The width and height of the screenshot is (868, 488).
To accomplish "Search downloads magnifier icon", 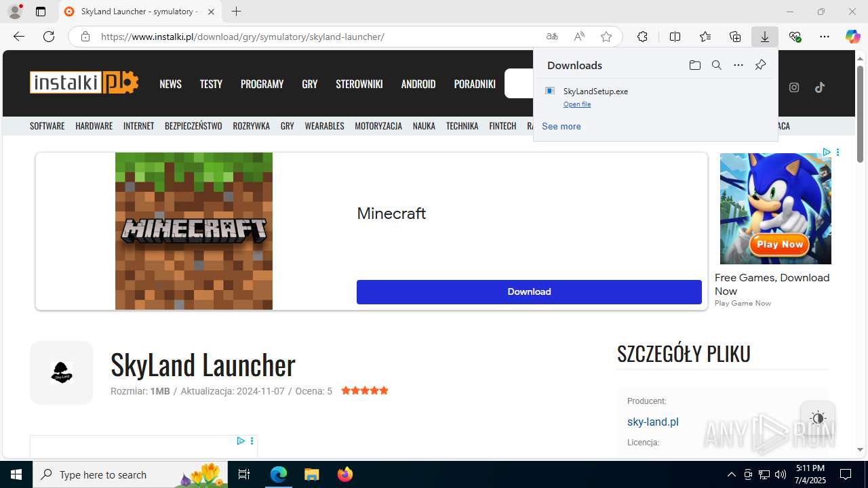I will [717, 65].
